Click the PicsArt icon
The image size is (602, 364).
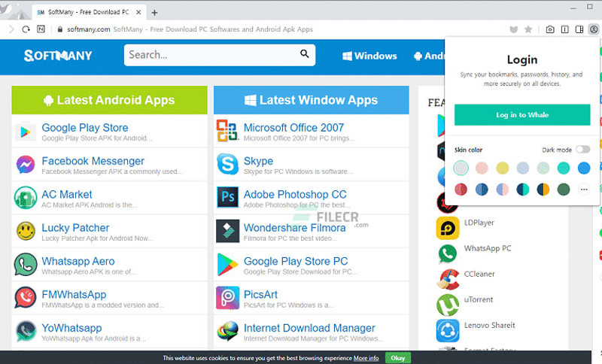[227, 298]
